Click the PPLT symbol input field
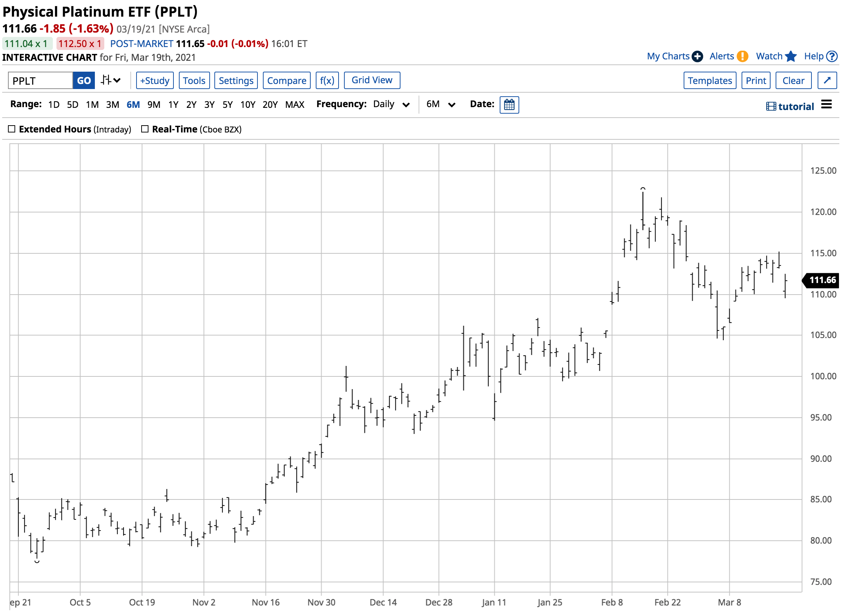The width and height of the screenshot is (856, 616). coord(41,81)
